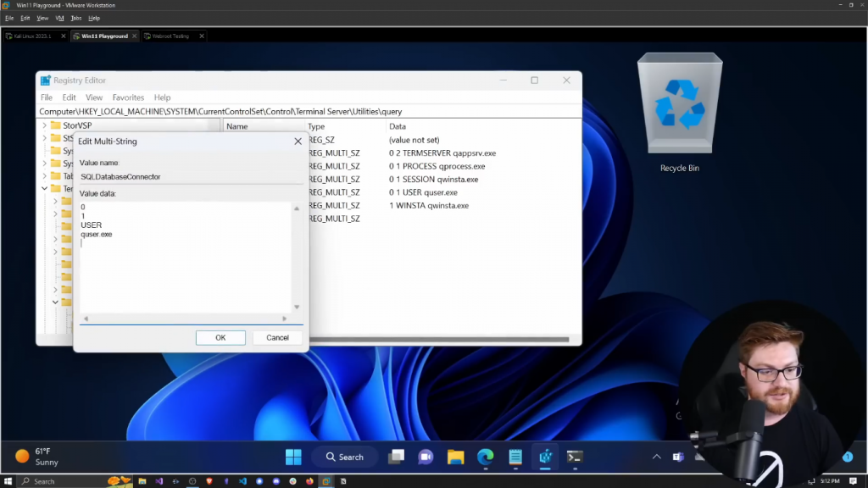This screenshot has height=488, width=868.
Task: Expand the StorVSP registry key
Action: pyautogui.click(x=45, y=125)
